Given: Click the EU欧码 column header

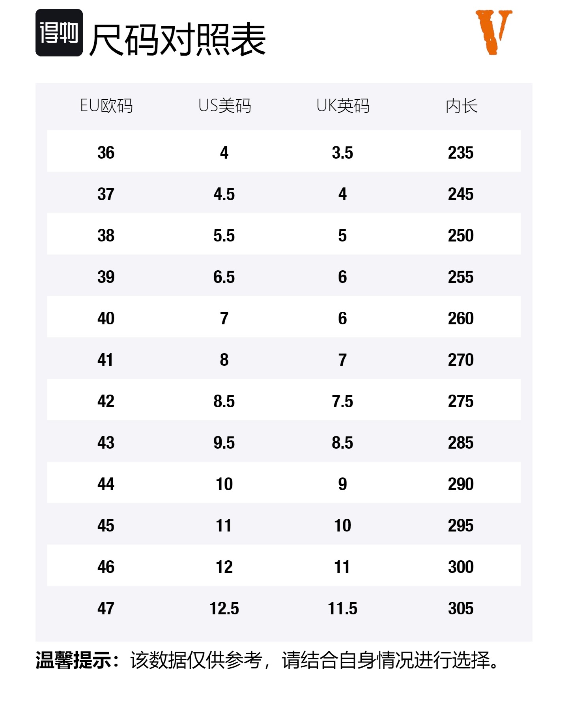Looking at the screenshot, I should [106, 106].
